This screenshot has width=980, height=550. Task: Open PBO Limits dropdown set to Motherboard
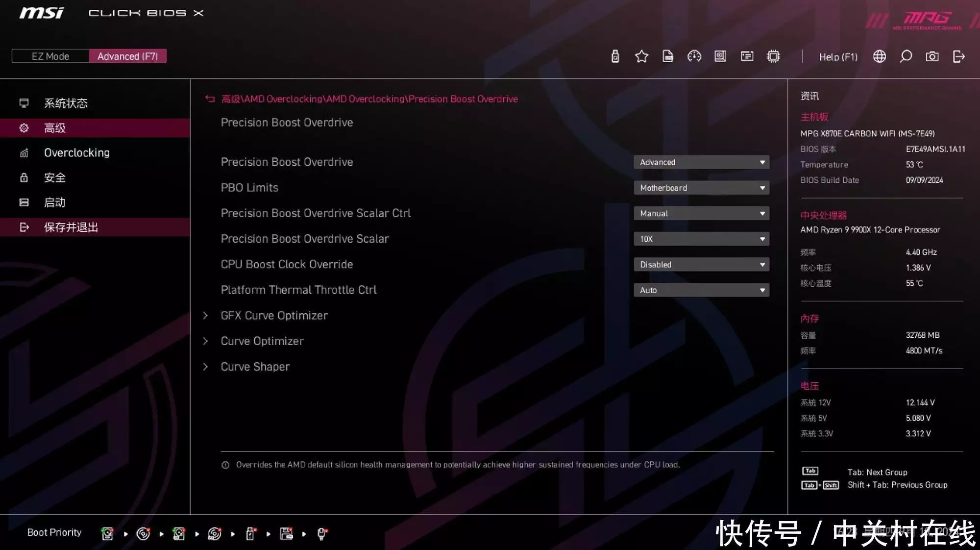tap(701, 188)
